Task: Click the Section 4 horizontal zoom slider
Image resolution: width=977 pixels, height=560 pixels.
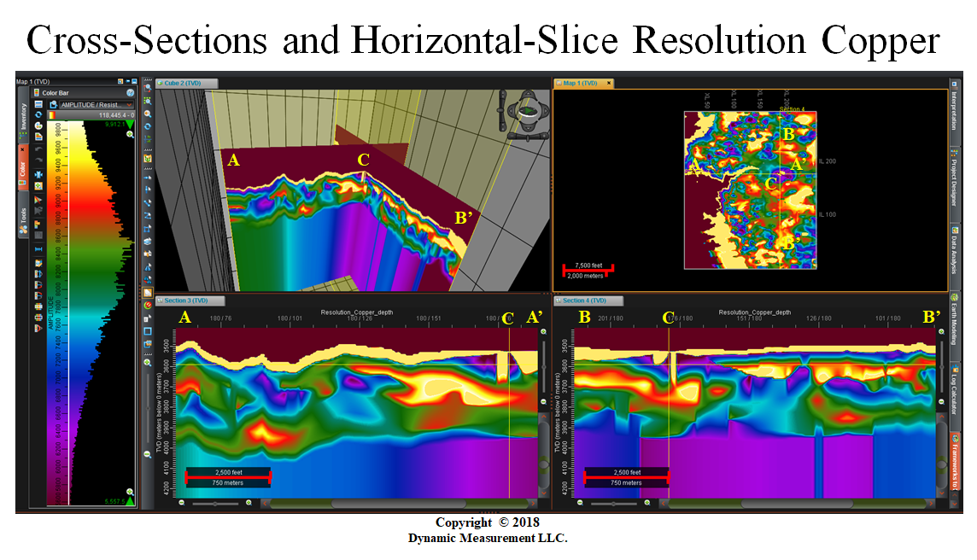Action: click(x=613, y=504)
